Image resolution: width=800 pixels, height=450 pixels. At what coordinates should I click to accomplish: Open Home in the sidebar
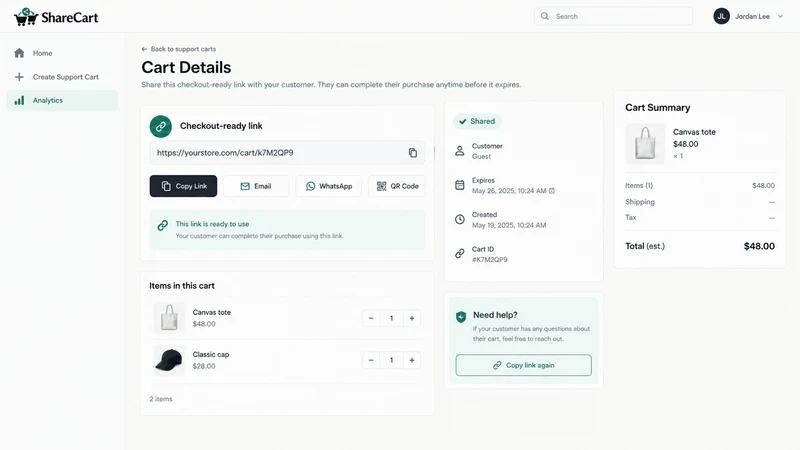[62, 53]
